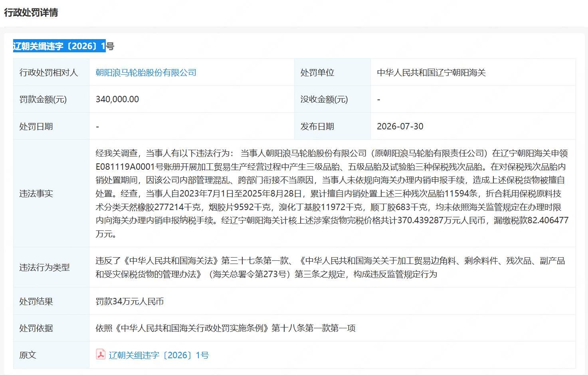This screenshot has height=375, width=588.
Task: Select the fine amount 340,000.00
Action: [x=117, y=99]
